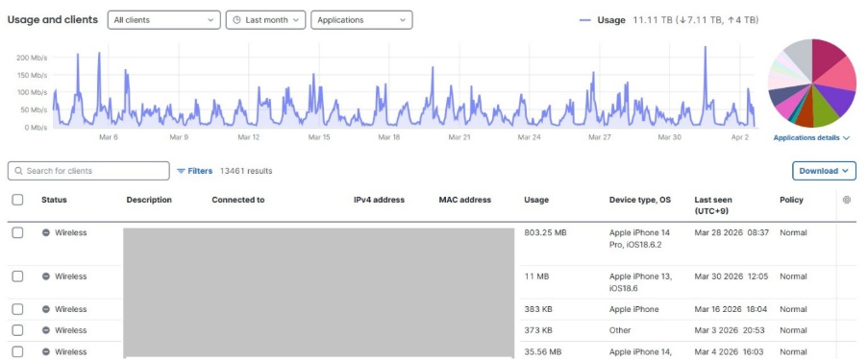Open the Applications dropdown
The width and height of the screenshot is (868, 360).
pos(361,20)
